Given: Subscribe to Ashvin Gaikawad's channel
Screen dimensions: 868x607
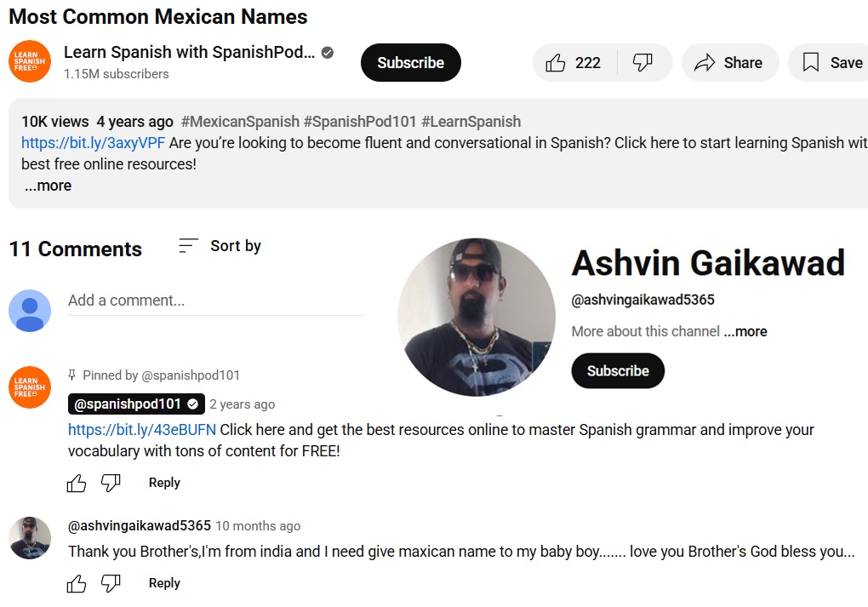Looking at the screenshot, I should (x=618, y=370).
